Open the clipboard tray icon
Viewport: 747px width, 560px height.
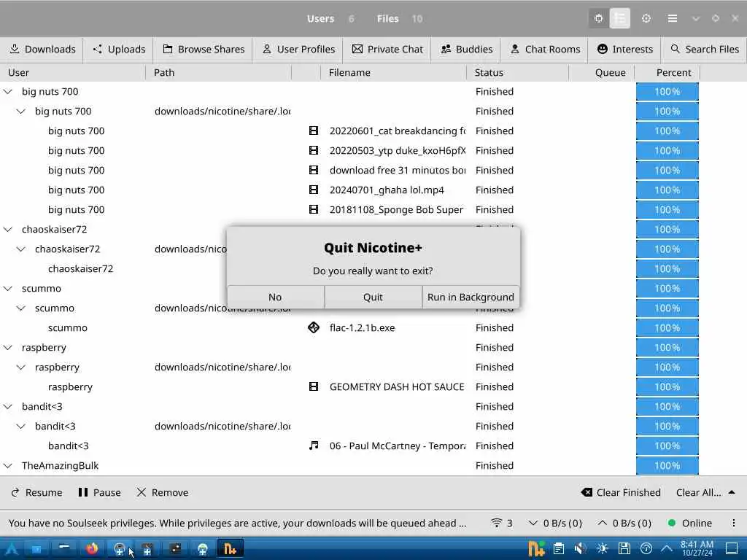(559, 548)
